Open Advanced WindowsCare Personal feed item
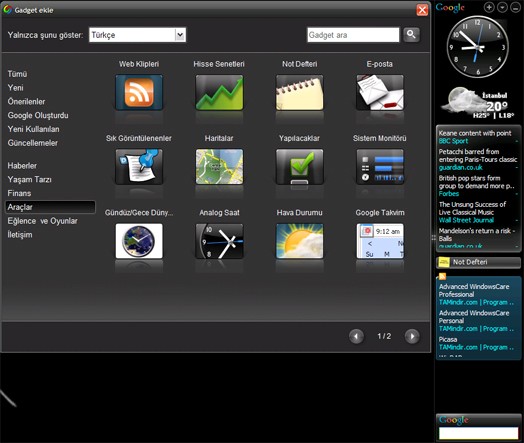524x443 pixels. [x=474, y=317]
